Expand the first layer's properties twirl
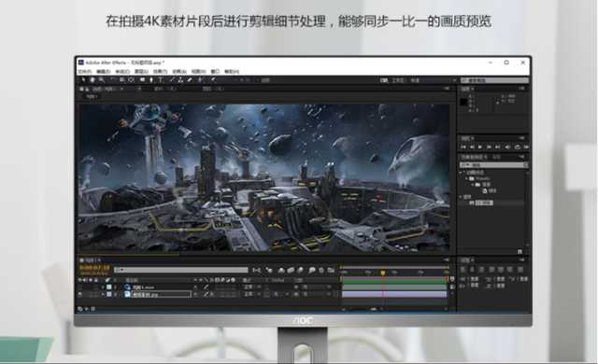Viewport: 598px width, 364px height. pos(103,287)
